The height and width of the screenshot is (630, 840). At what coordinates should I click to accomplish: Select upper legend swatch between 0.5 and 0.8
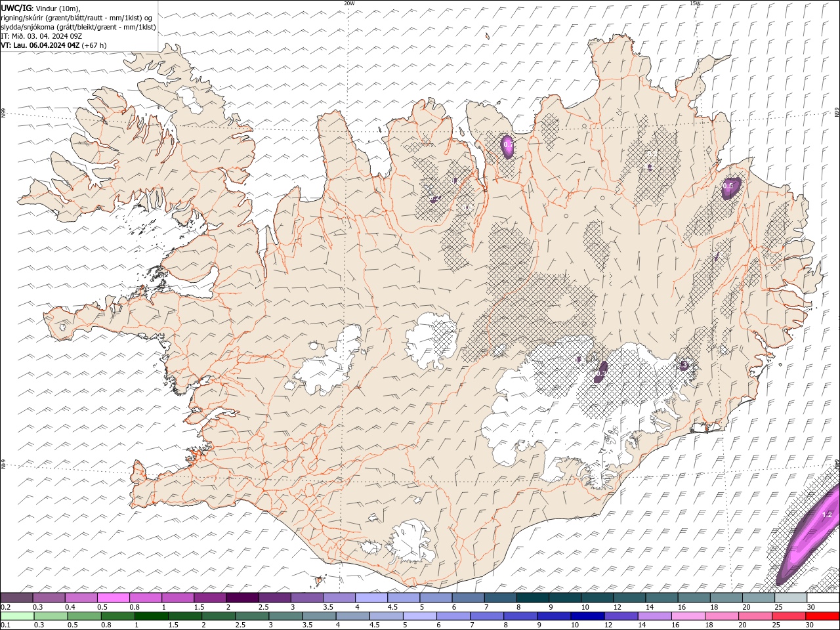coord(113,598)
